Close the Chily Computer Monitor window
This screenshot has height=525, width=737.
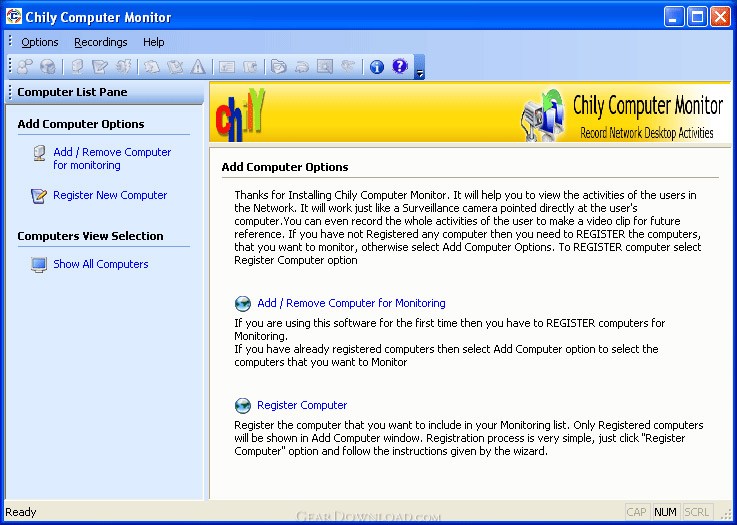pyautogui.click(x=720, y=17)
